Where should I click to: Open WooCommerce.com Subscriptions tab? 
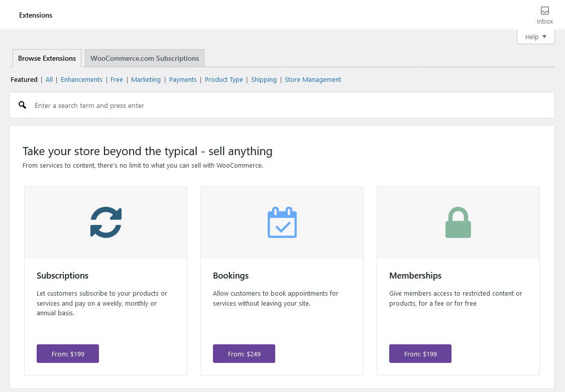pos(145,58)
